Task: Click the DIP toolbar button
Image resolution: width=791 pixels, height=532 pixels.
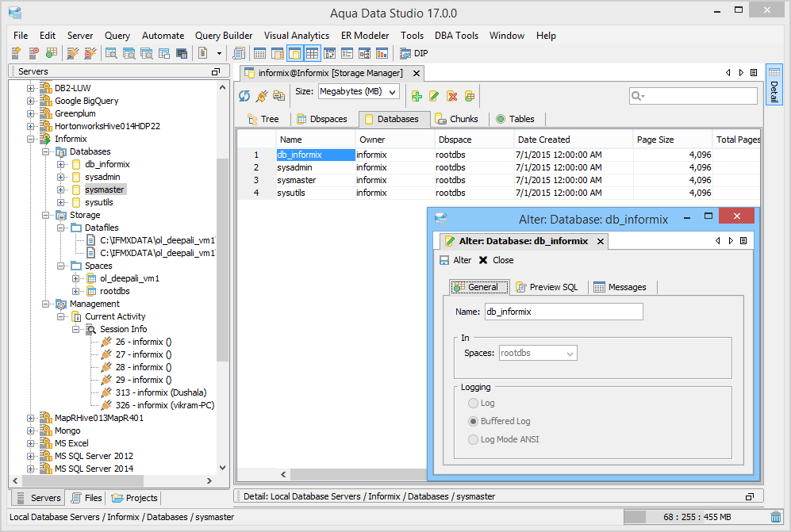Action: [x=413, y=53]
